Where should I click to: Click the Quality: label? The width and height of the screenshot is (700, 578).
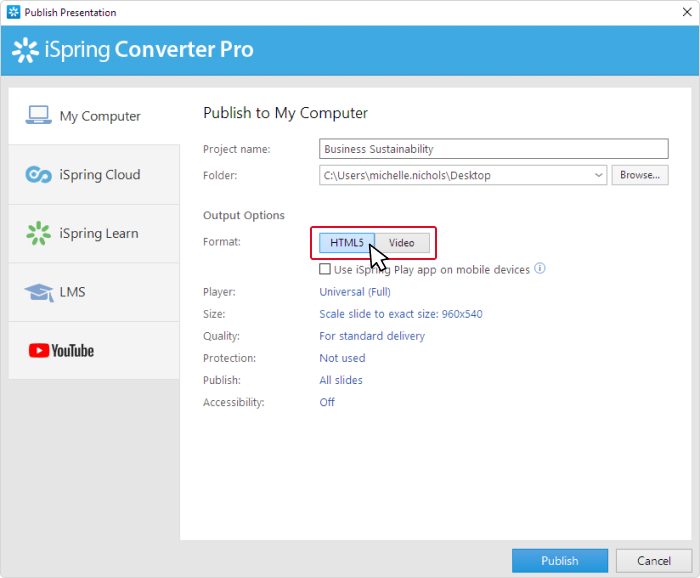click(221, 336)
